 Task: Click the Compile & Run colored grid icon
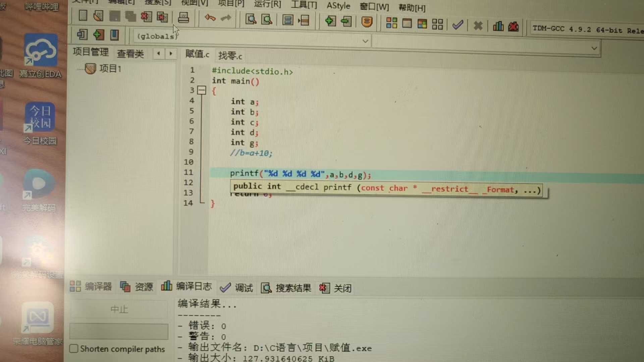(x=422, y=23)
